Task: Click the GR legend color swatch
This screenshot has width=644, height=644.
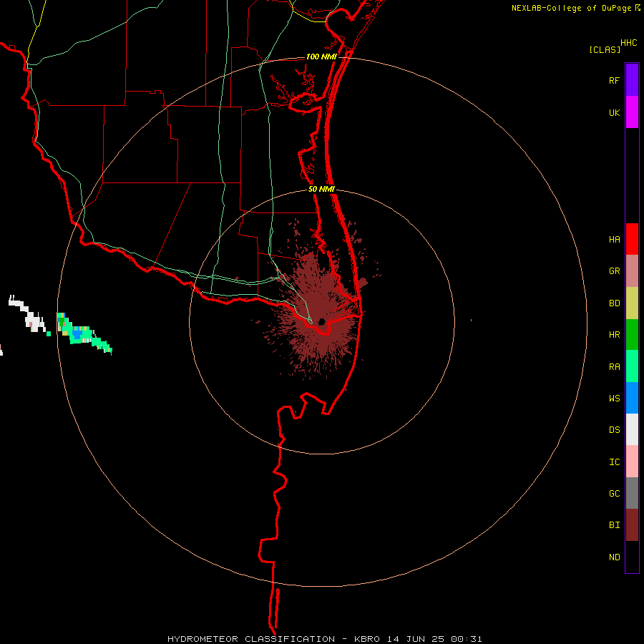Action: [632, 271]
